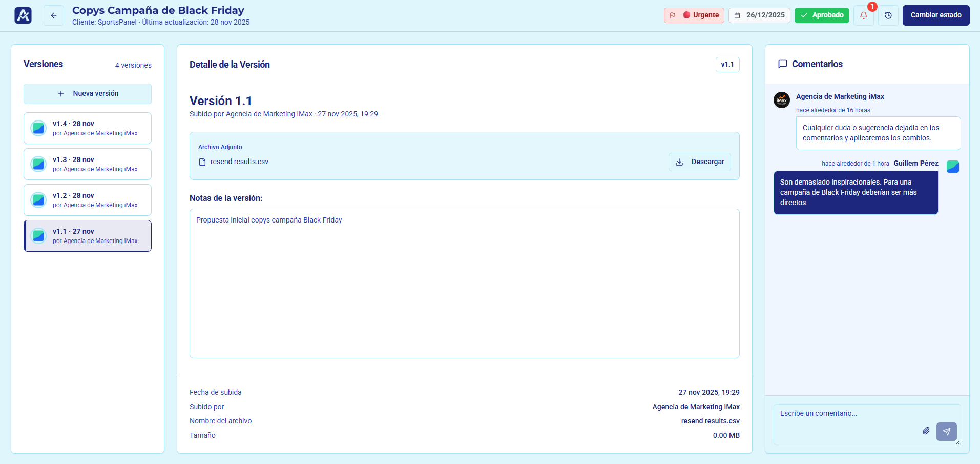
Task: Click the app logo in the top-left corner
Action: point(23,15)
